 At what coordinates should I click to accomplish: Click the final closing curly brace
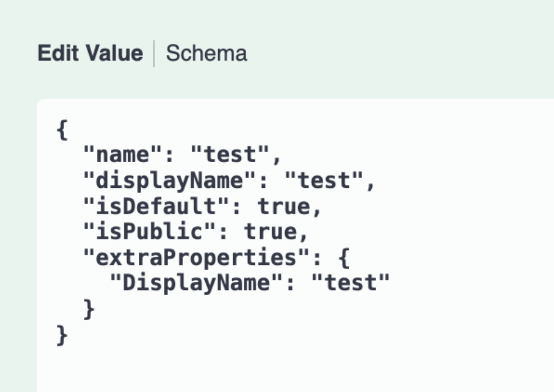tap(62, 335)
